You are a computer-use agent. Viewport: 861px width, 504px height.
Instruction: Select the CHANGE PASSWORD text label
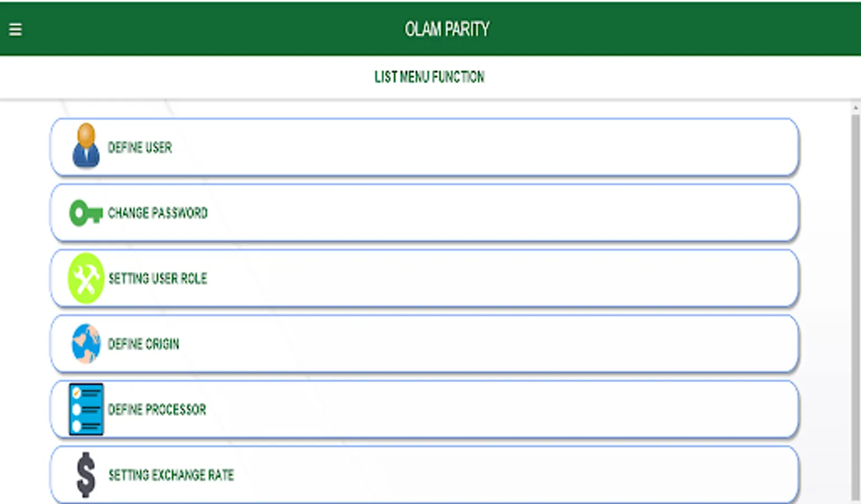pyautogui.click(x=158, y=213)
